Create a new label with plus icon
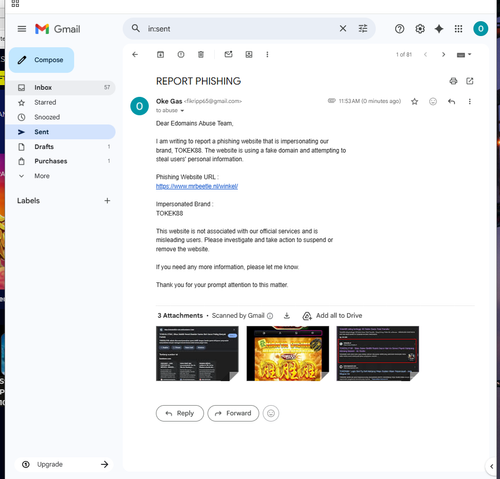This screenshot has width=500, height=479. (107, 201)
